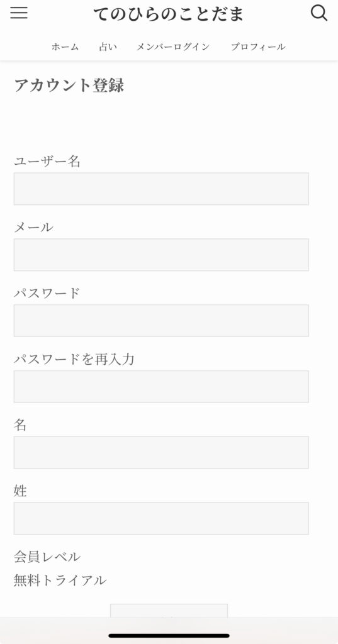Select the 占い menu item
The image size is (338, 644).
pos(108,47)
